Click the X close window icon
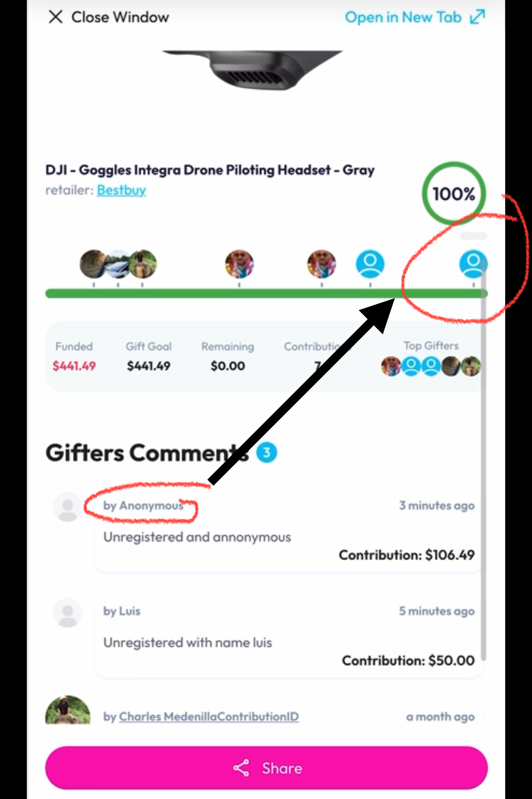The image size is (532, 799). pyautogui.click(x=56, y=17)
